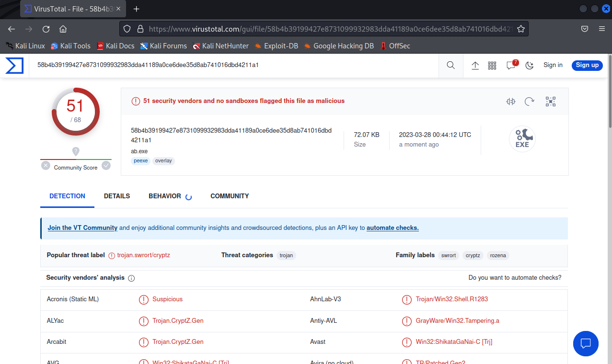Vote malicious with the X community icon
This screenshot has height=364, width=612.
click(x=46, y=166)
